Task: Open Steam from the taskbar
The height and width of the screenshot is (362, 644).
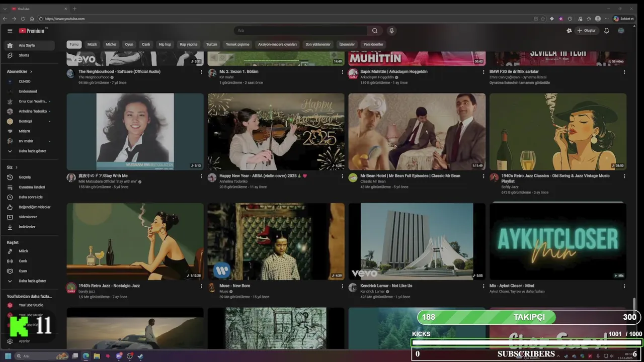Action: coord(140,356)
